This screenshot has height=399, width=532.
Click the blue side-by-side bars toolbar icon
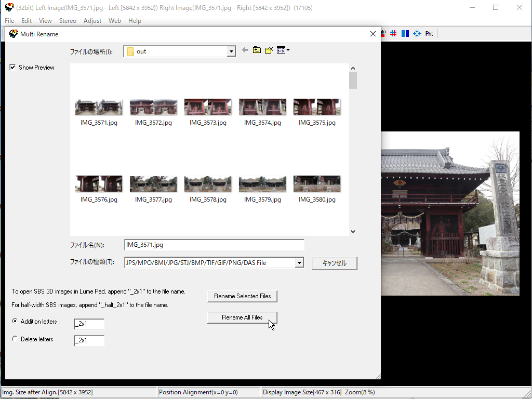[x=405, y=34]
